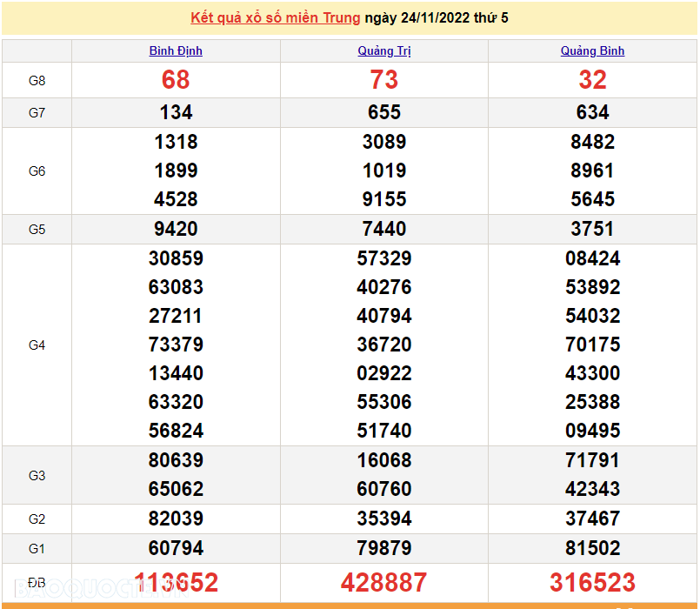Select Bình Định G1 number 60794

pyautogui.click(x=176, y=548)
